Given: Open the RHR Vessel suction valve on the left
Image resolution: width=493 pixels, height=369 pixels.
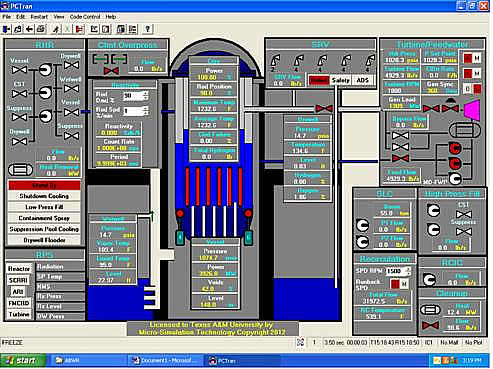Looking at the screenshot, I should pos(19,70).
